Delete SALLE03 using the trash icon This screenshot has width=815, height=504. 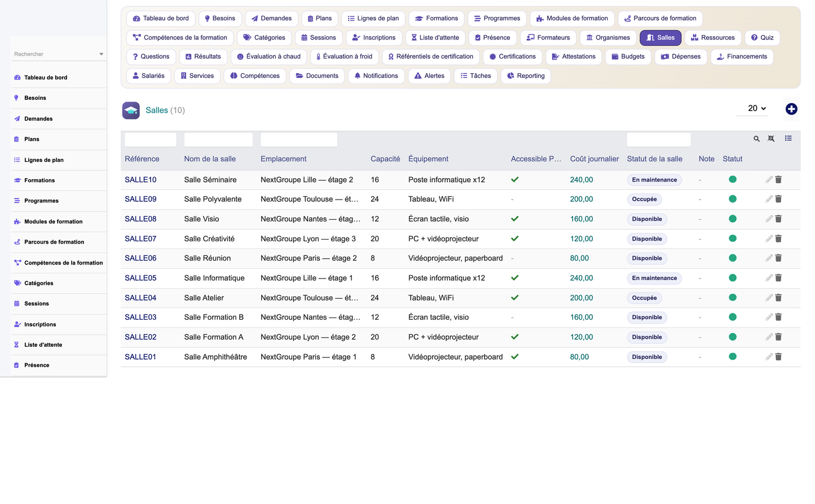point(778,317)
